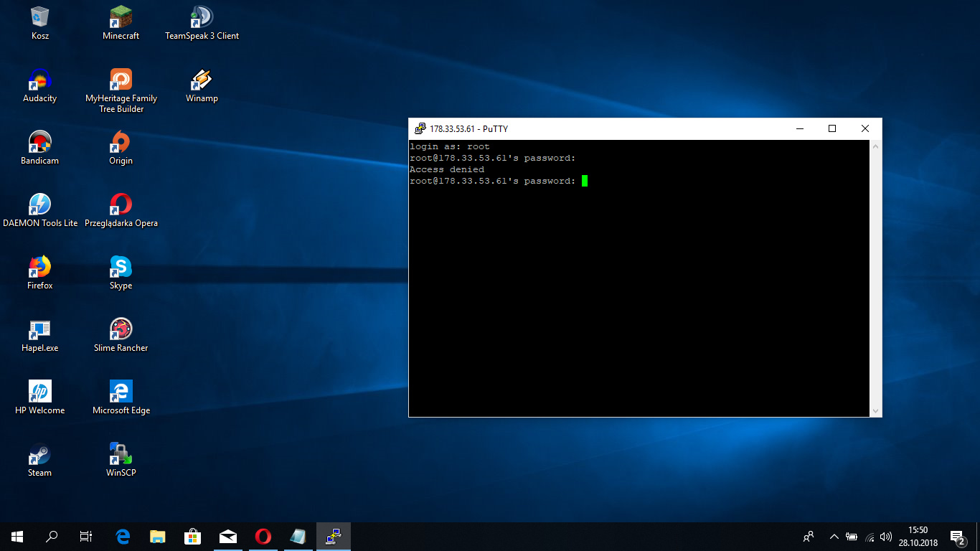Select the DAEMON Tools Lite shortcut

point(39,205)
